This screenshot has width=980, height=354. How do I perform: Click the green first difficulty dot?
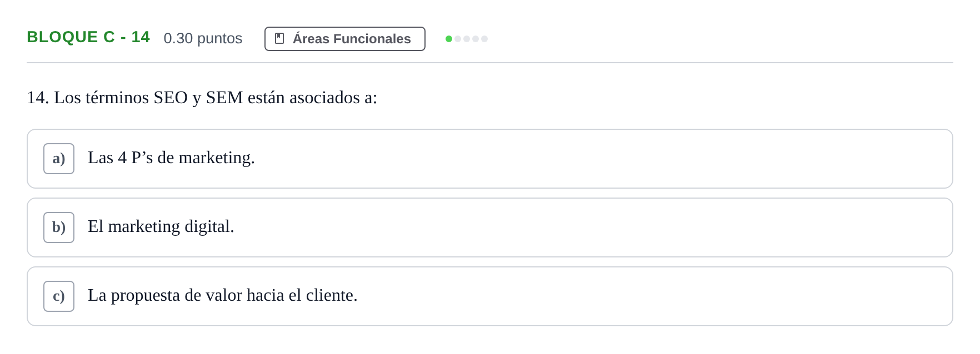click(449, 39)
